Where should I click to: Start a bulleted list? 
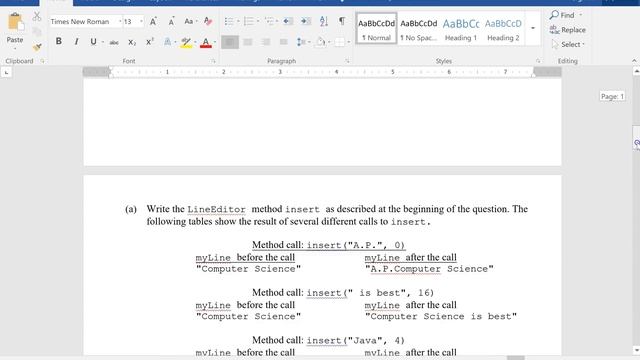click(229, 21)
